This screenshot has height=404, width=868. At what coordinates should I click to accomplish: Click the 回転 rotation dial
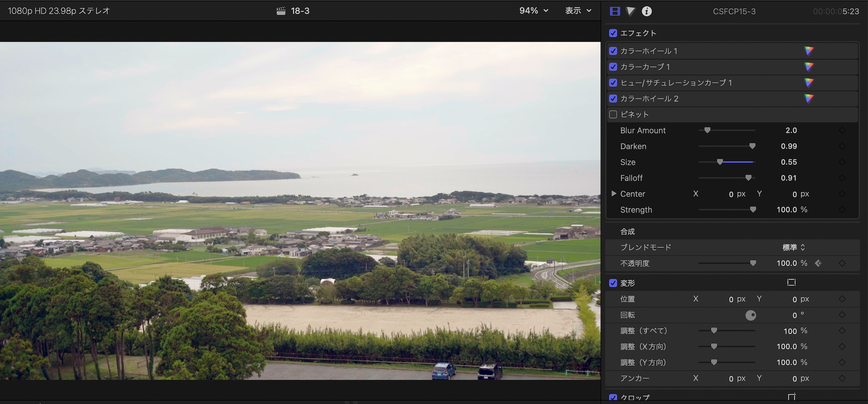click(x=751, y=315)
